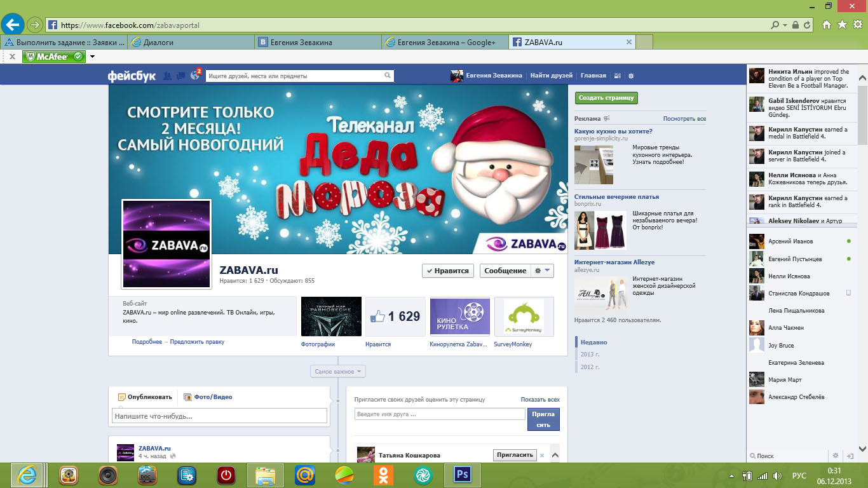Image resolution: width=868 pixels, height=488 pixels.
Task: Click down chevron in invite friends list
Action: click(x=554, y=455)
